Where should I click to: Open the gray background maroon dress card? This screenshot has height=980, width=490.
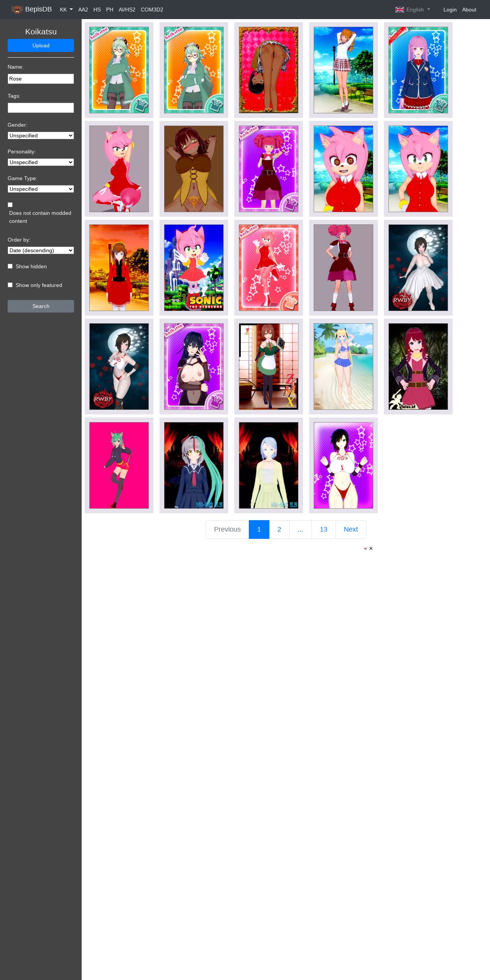(x=343, y=268)
